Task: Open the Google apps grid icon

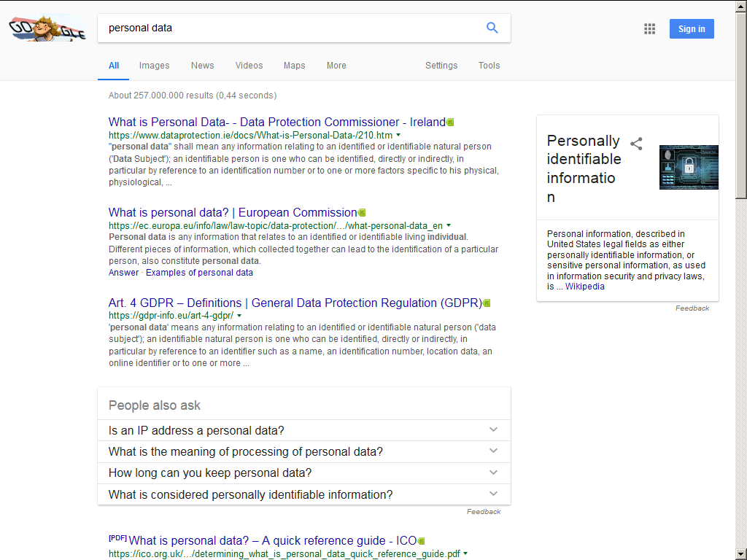Action: tap(649, 28)
